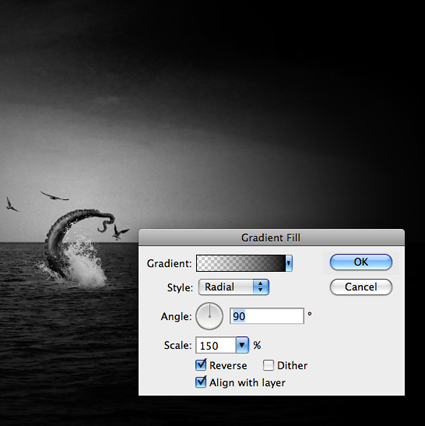The image size is (425, 426).
Task: Select the Angle input field showing 90
Action: click(267, 316)
